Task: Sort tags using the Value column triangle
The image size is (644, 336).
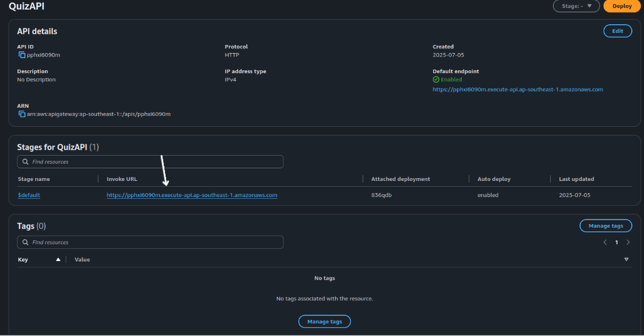Action: click(x=626, y=260)
